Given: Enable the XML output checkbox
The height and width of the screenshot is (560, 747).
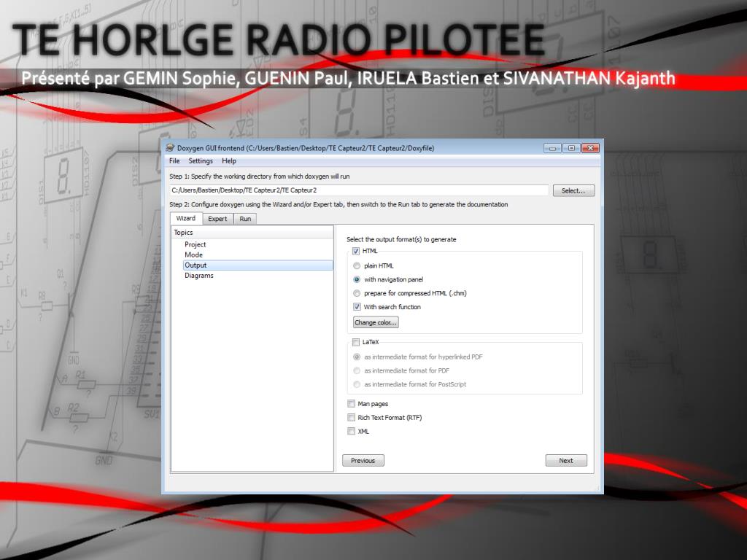Looking at the screenshot, I should coord(352,432).
